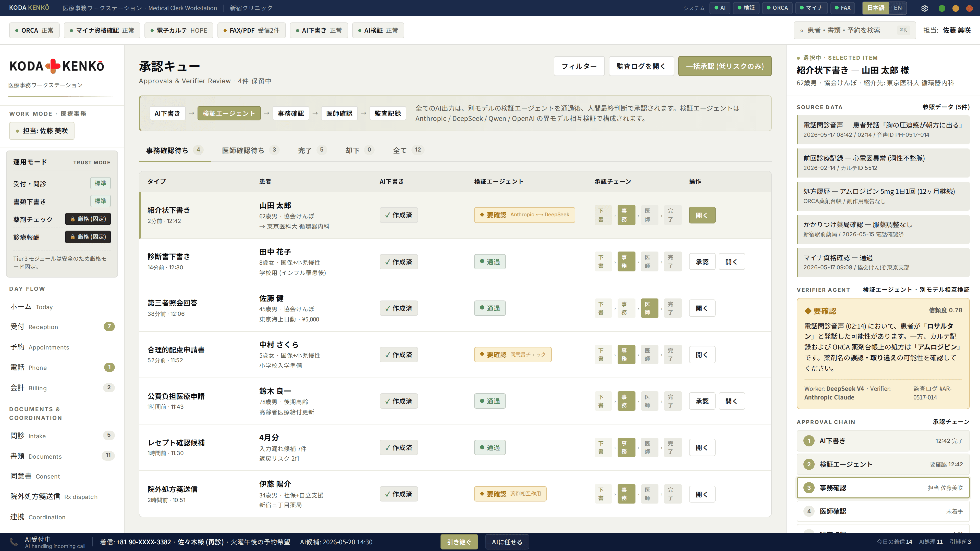Click the AI system status indicator
This screenshot has height=551, width=980.
[x=720, y=8]
